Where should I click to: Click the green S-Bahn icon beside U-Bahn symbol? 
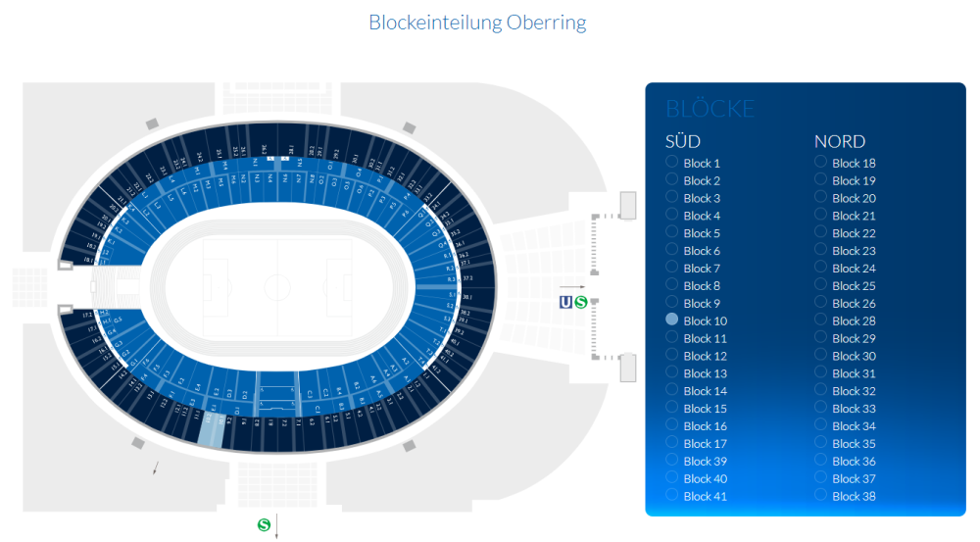click(x=580, y=302)
